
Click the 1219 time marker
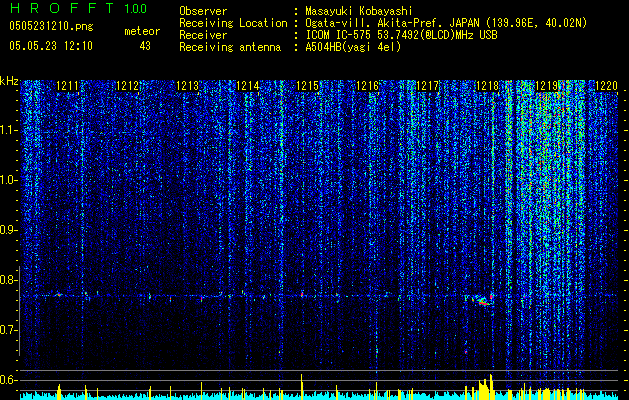[548, 86]
